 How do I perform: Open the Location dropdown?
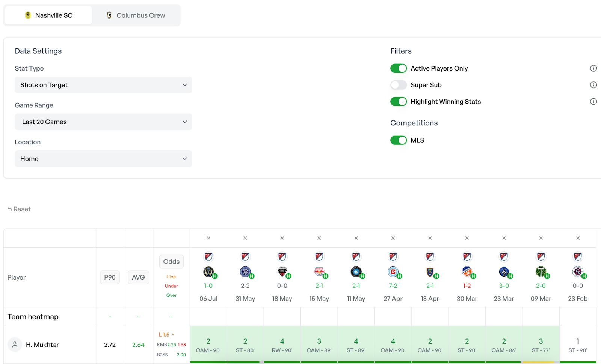tap(103, 159)
